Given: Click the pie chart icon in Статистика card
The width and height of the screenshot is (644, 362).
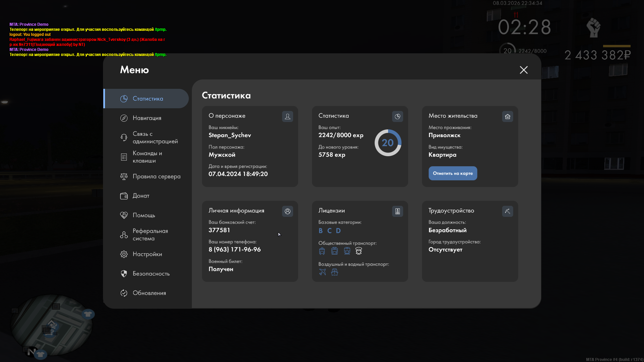Looking at the screenshot, I should (397, 116).
